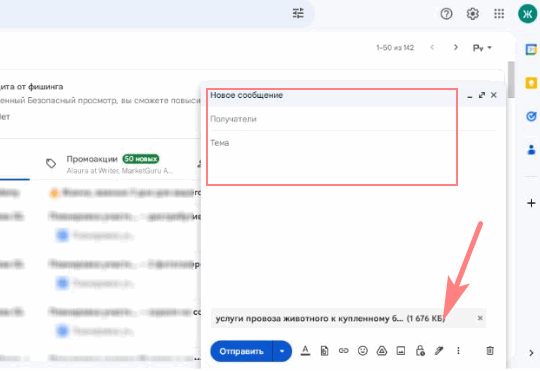The image size is (540, 371).
Task: Open Gmail settings gear
Action: pos(472,14)
